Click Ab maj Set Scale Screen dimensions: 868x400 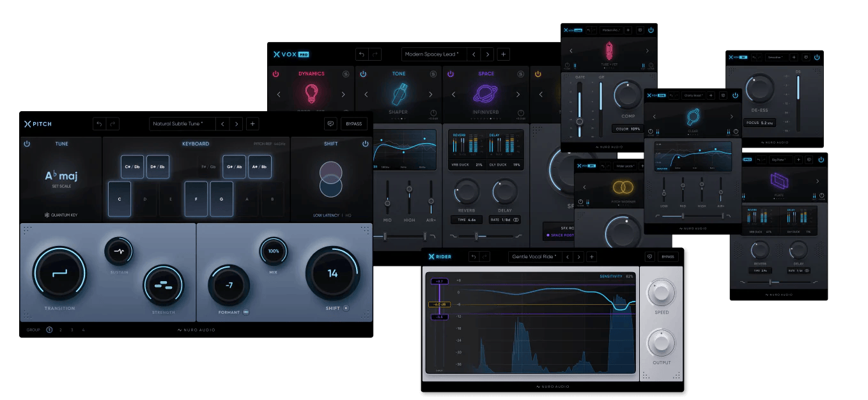61,178
